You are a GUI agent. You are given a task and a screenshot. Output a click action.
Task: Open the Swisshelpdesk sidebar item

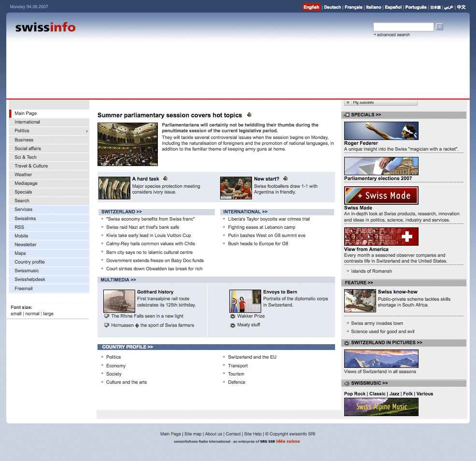pyautogui.click(x=49, y=279)
